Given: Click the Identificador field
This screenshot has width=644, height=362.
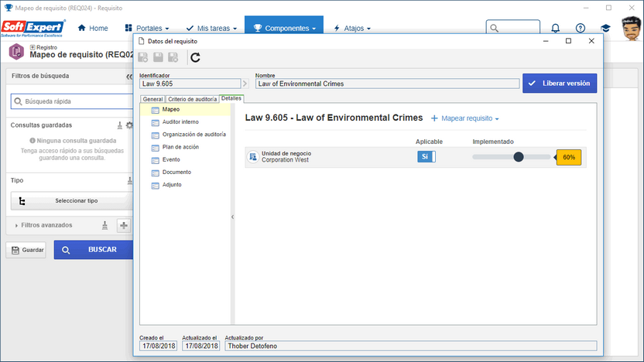Looking at the screenshot, I should [x=190, y=84].
